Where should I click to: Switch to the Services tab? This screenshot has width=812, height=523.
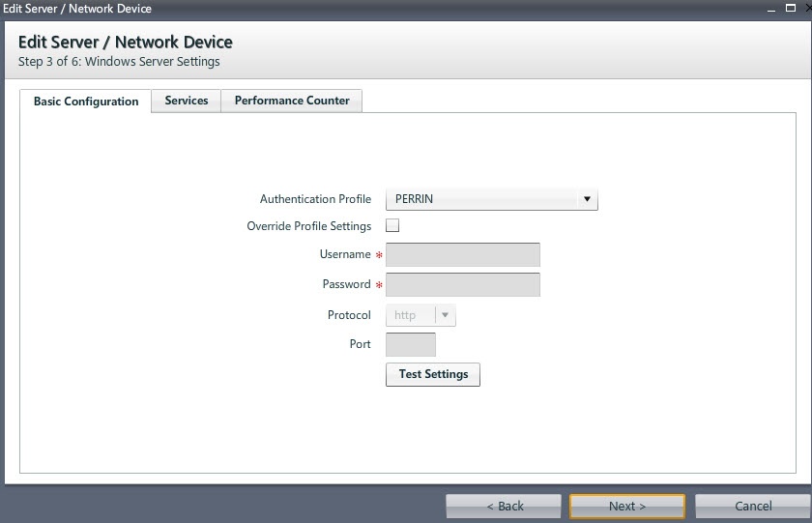pos(187,101)
